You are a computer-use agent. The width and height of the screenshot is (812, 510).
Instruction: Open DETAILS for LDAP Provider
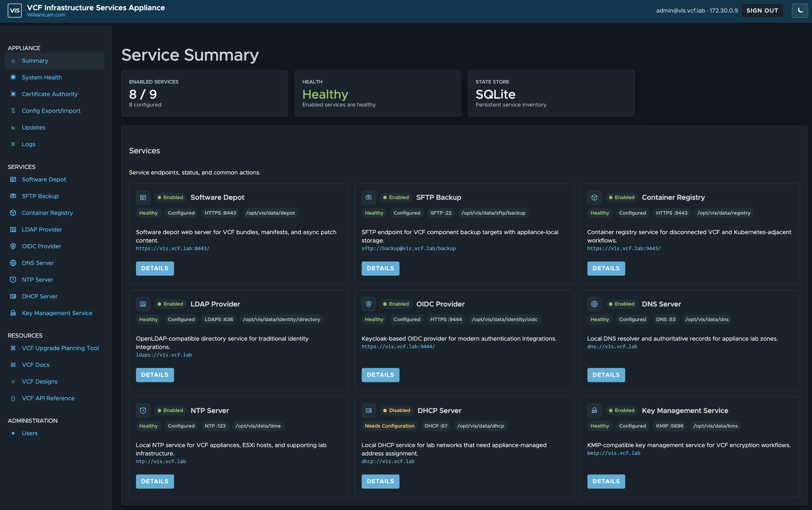click(x=155, y=375)
